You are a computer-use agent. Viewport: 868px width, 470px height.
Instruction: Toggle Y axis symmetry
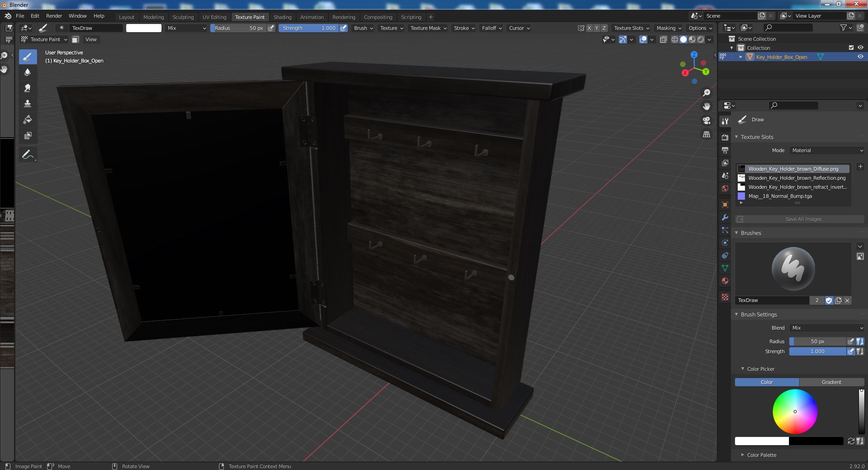597,28
